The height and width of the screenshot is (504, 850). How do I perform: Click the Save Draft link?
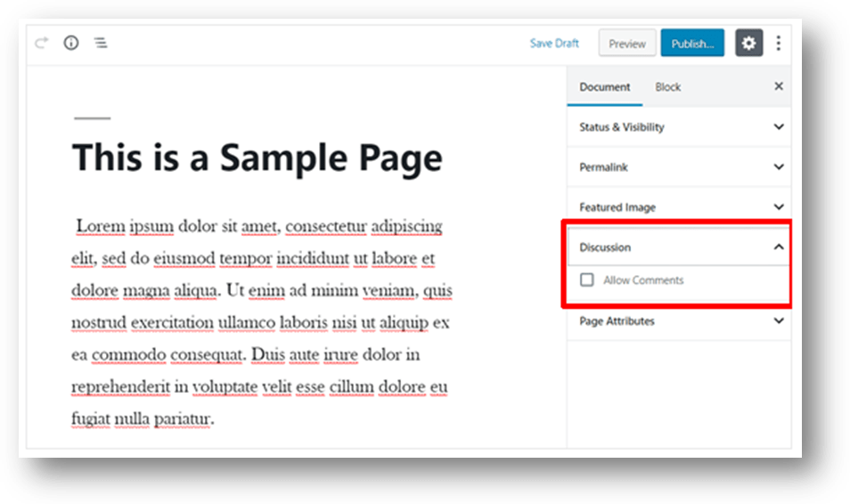(x=554, y=44)
